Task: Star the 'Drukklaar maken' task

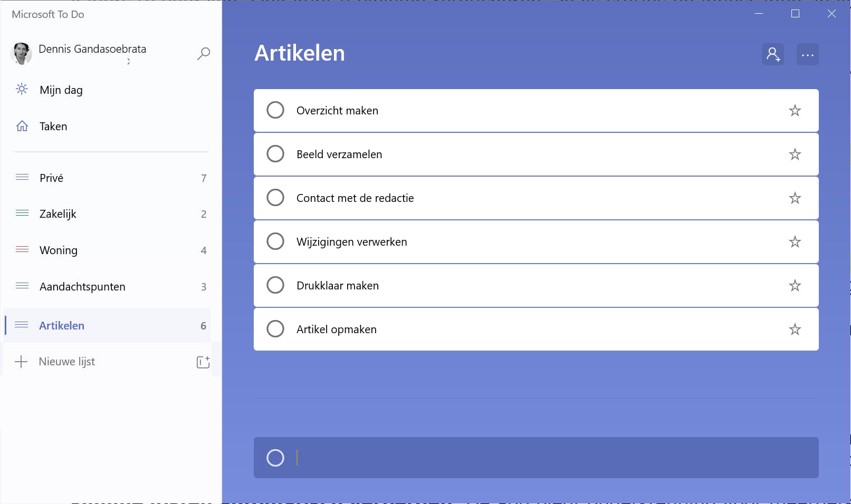Action: (795, 286)
